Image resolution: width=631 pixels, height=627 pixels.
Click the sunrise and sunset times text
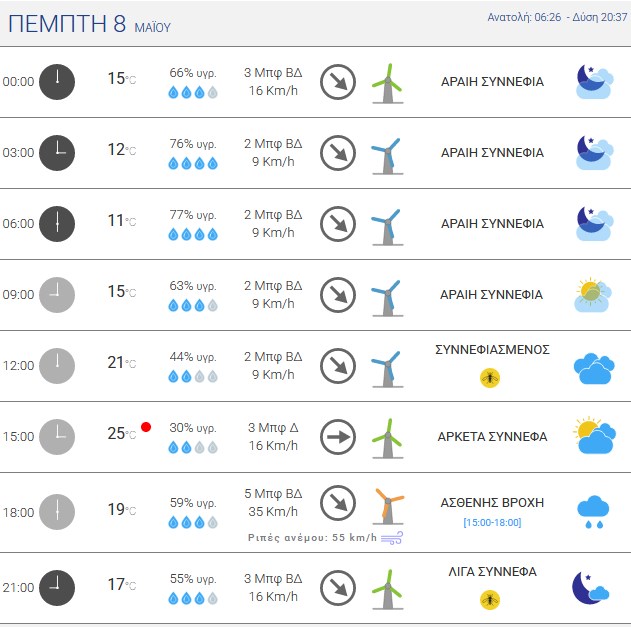click(557, 17)
